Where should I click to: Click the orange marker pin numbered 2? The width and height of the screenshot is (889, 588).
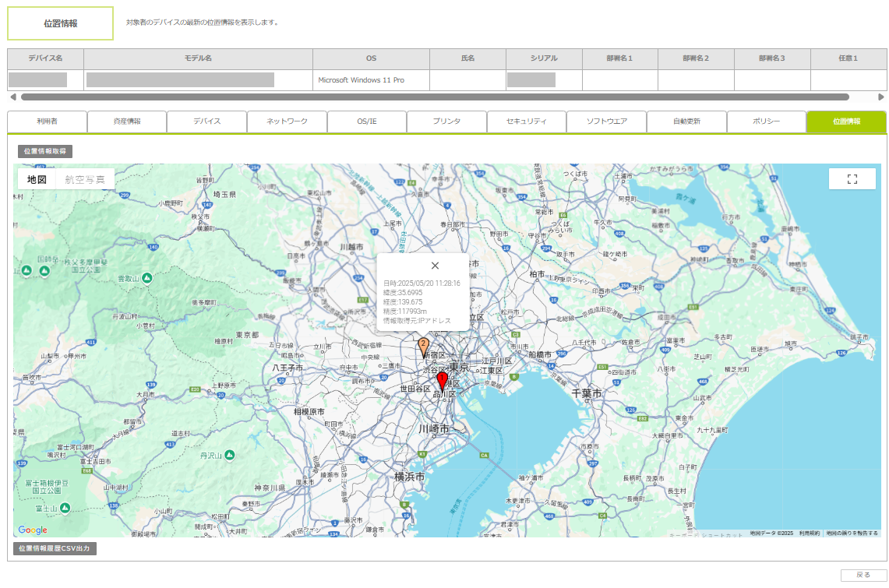424,345
